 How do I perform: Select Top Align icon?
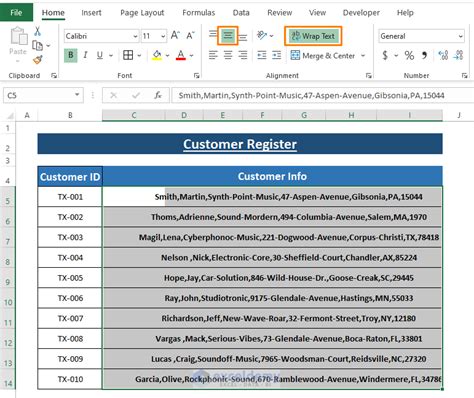tap(213, 34)
